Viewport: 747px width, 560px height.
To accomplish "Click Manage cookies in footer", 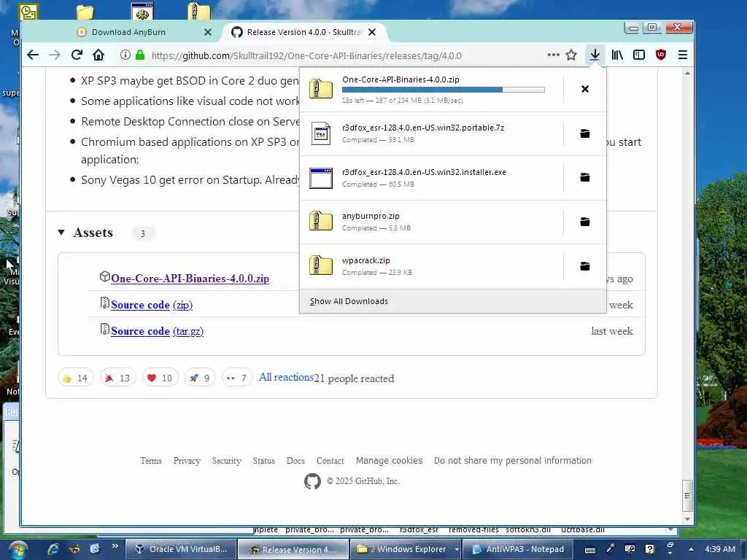I will pyautogui.click(x=390, y=461).
